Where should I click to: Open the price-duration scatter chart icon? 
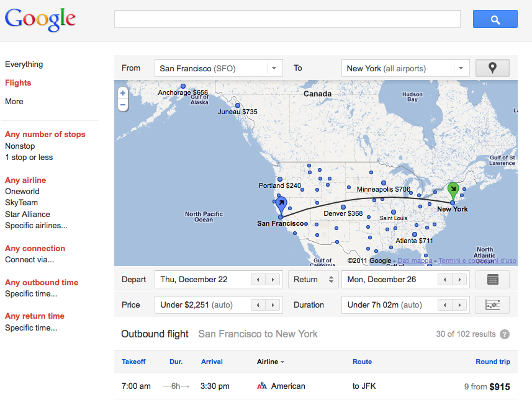point(492,305)
